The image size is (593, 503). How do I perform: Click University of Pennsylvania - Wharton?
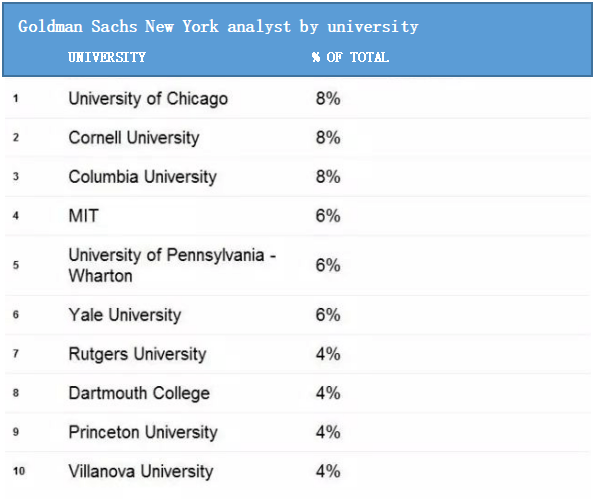[172, 265]
